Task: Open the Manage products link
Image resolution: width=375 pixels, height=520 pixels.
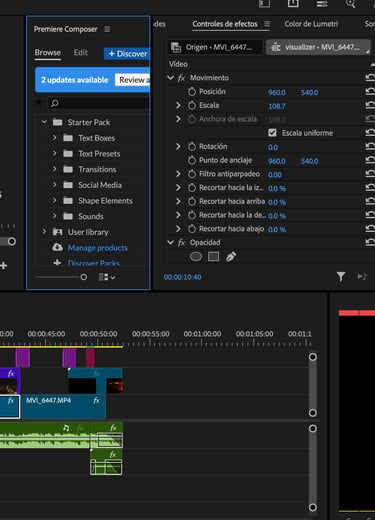Action: click(98, 248)
